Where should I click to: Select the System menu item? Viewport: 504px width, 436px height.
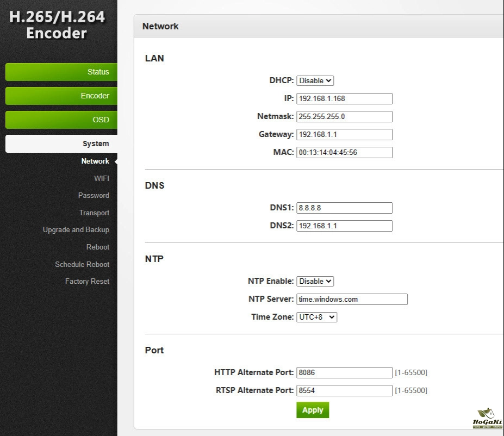coord(61,144)
